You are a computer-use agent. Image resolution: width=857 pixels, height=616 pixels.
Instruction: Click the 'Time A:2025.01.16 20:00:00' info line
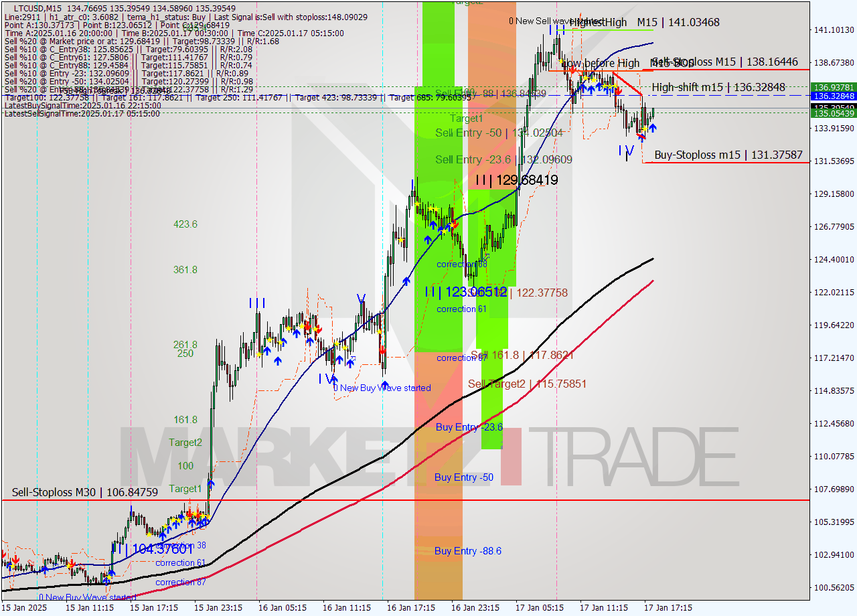click(174, 33)
